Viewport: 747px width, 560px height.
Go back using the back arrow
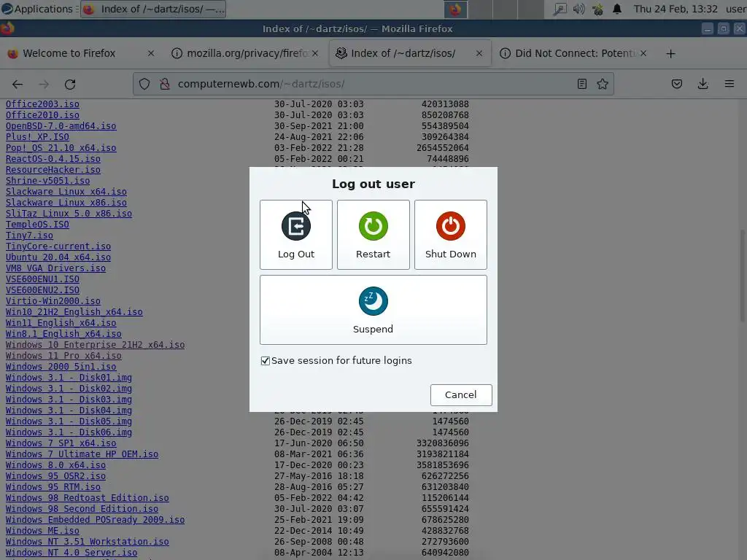click(18, 85)
